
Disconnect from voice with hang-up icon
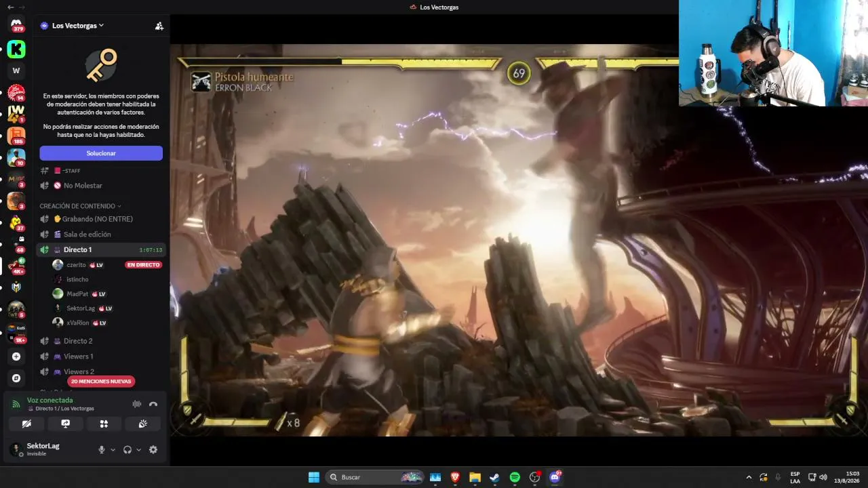(x=153, y=404)
